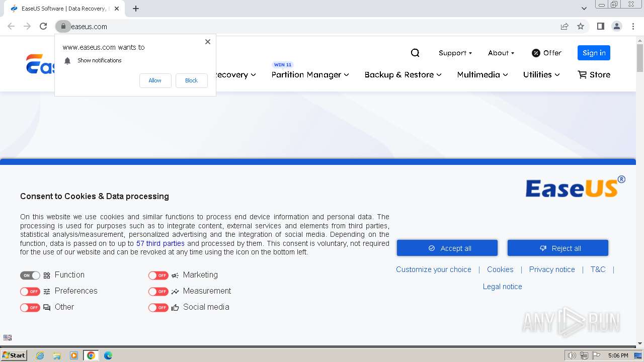
Task: Open Internet Explorer from taskbar
Action: click(x=40, y=355)
